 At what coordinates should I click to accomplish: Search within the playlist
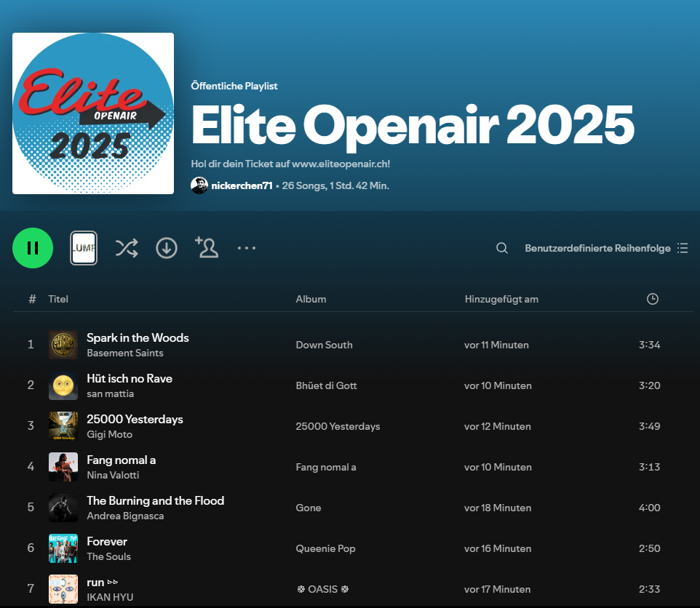coord(502,248)
